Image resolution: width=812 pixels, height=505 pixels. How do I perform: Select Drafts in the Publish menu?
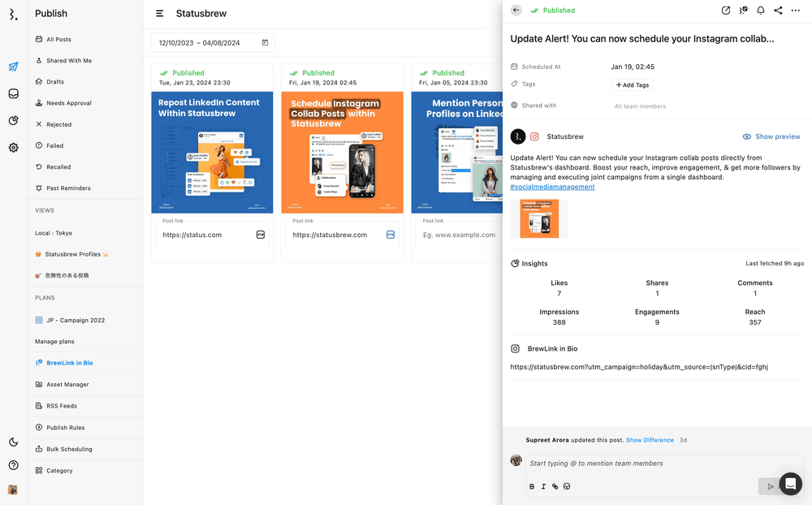55,82
